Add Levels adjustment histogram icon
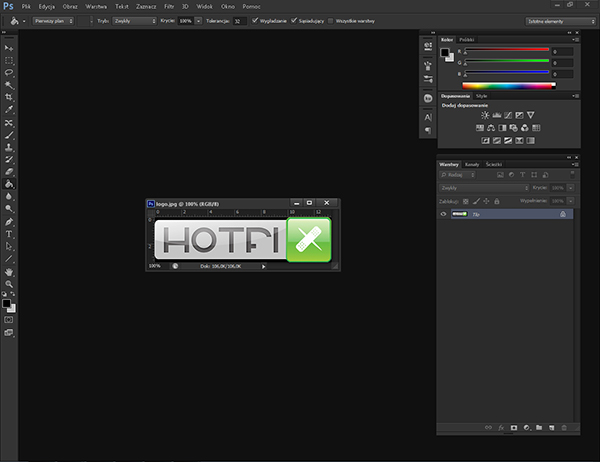The width and height of the screenshot is (600, 462). [497, 115]
